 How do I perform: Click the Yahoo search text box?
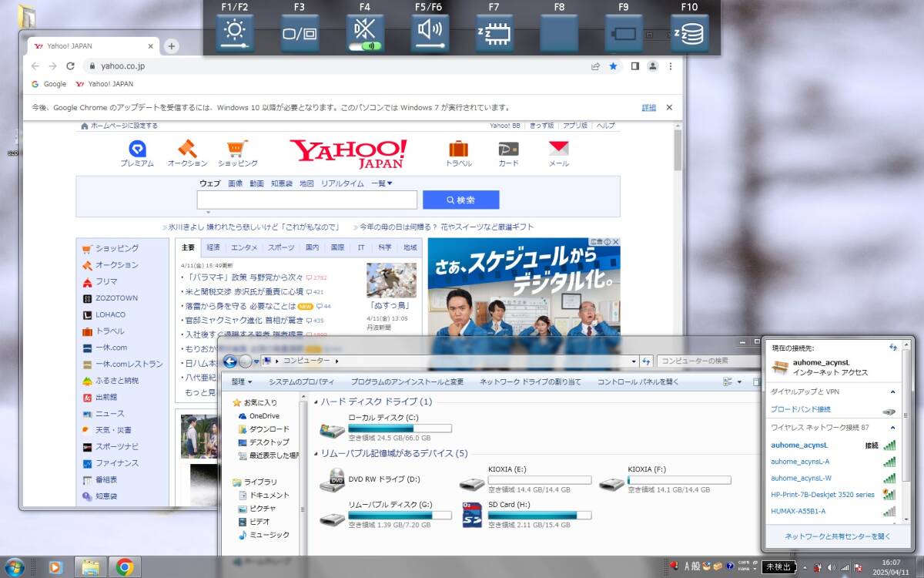click(x=306, y=200)
